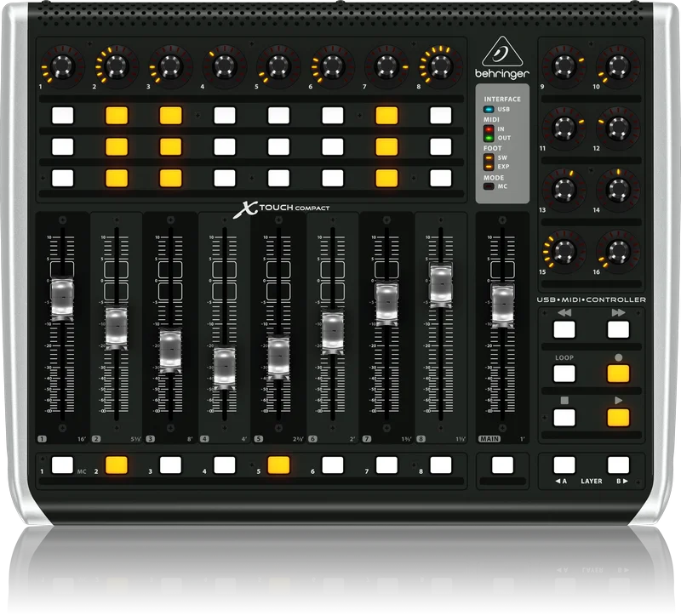Hit the lit play button
681x616 pixels.
(618, 418)
